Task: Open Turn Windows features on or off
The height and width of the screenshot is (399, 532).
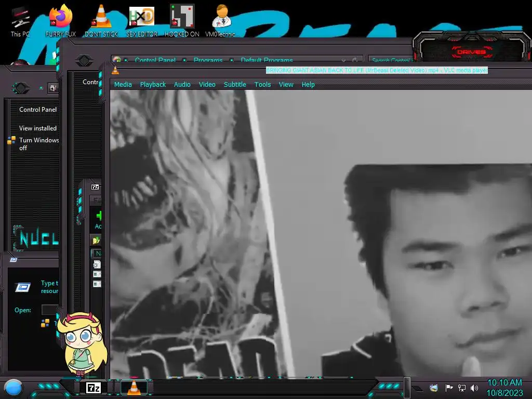Action: point(38,144)
